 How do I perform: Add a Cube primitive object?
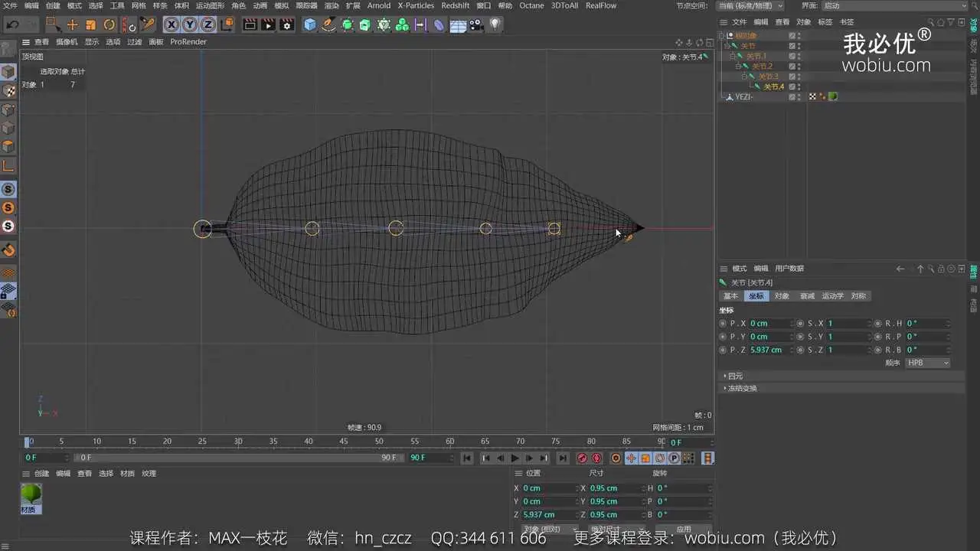tap(310, 24)
